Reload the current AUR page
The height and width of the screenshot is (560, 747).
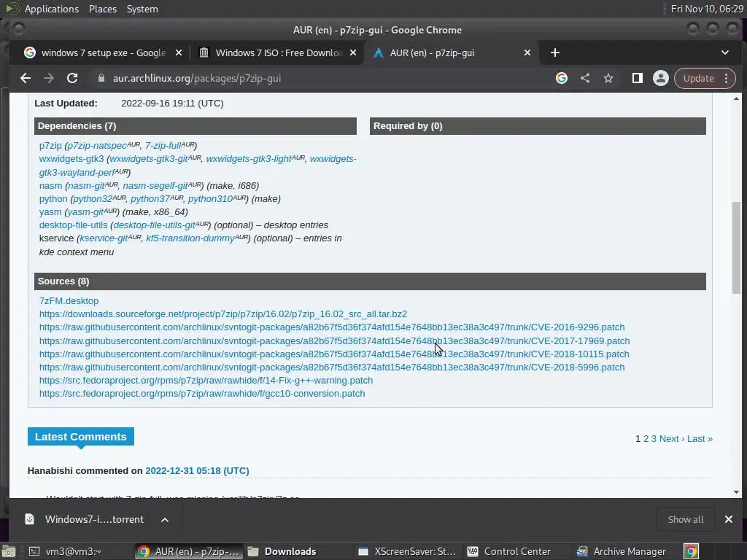[72, 78]
